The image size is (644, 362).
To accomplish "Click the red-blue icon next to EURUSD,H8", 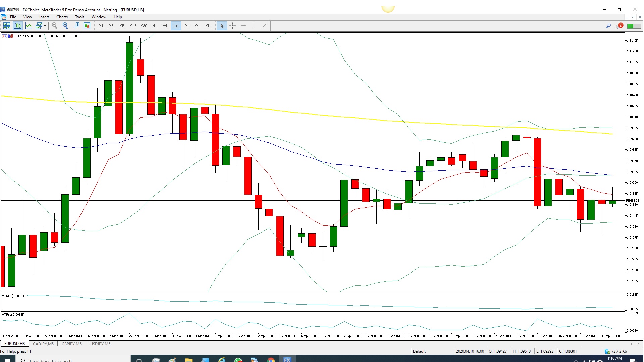I will pyautogui.click(x=10, y=36).
